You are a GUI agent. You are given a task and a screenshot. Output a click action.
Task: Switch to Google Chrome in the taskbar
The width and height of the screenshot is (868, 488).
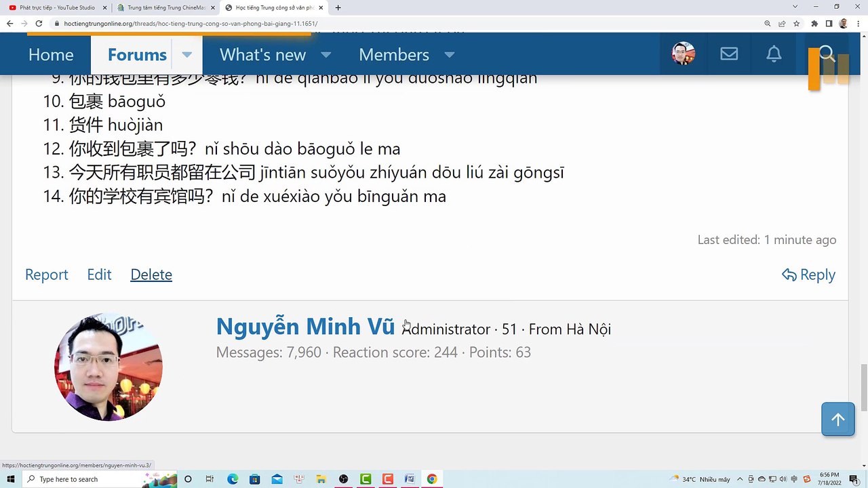click(x=432, y=479)
